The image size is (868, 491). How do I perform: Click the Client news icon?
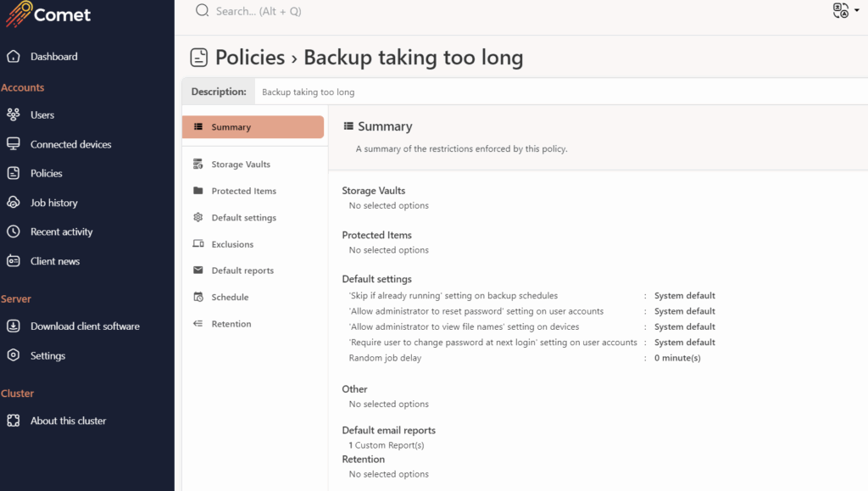[x=13, y=261]
